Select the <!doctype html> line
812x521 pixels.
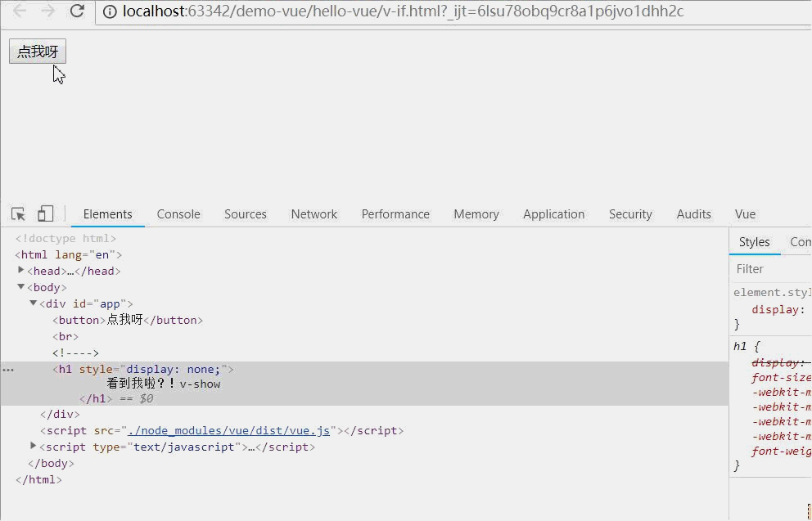tap(65, 239)
